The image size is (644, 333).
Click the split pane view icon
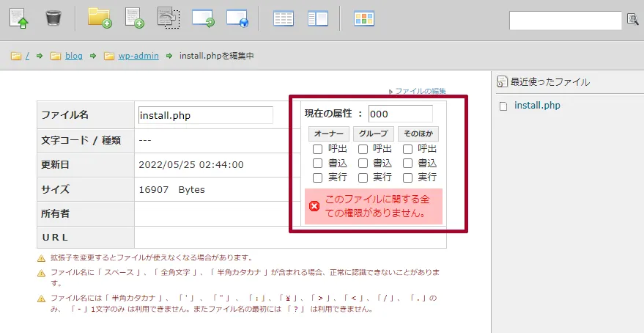(317, 18)
